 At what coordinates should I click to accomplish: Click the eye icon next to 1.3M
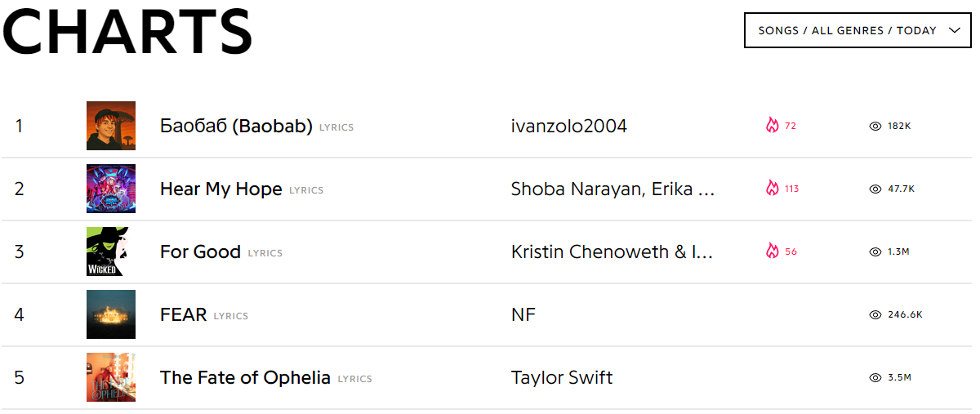[875, 252]
